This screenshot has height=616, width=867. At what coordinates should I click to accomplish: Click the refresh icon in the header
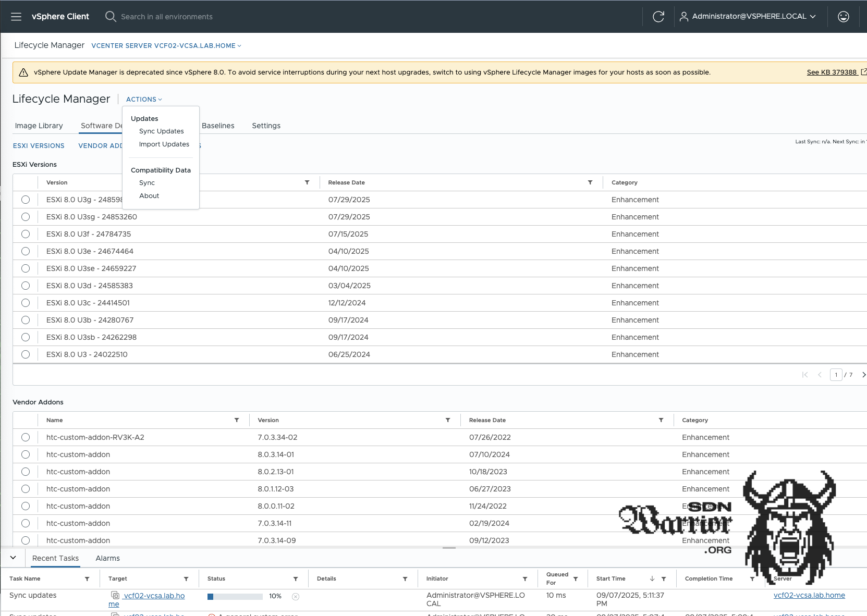[658, 17]
